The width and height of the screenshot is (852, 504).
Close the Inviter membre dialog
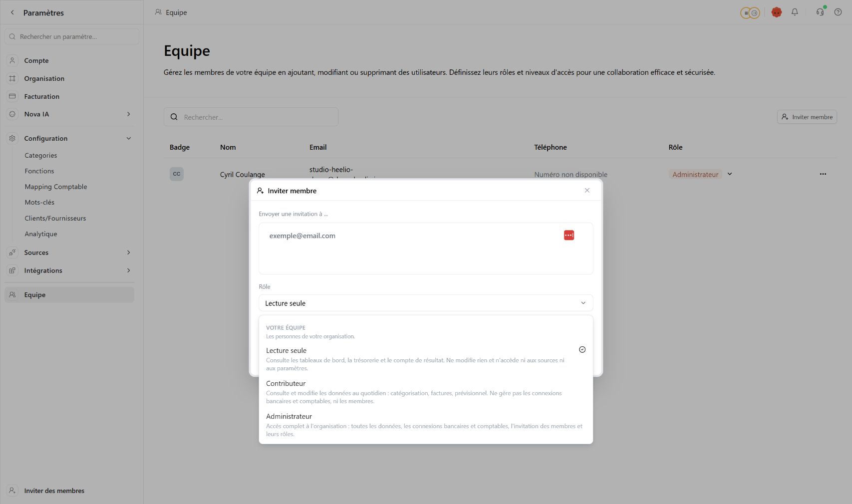click(x=587, y=190)
